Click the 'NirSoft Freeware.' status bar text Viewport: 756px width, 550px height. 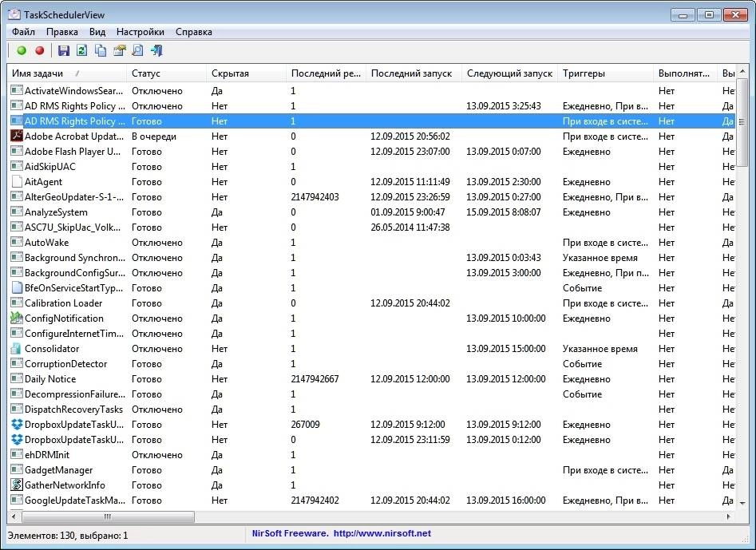pos(291,533)
